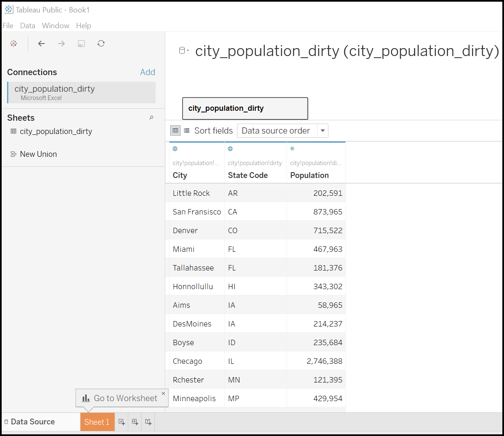Open the Data menu
The width and height of the screenshot is (504, 436).
point(27,26)
